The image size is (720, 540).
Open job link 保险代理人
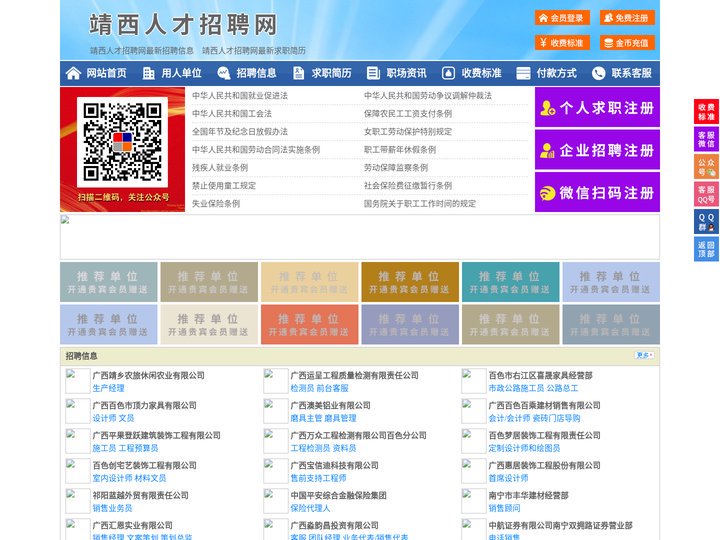[310, 508]
